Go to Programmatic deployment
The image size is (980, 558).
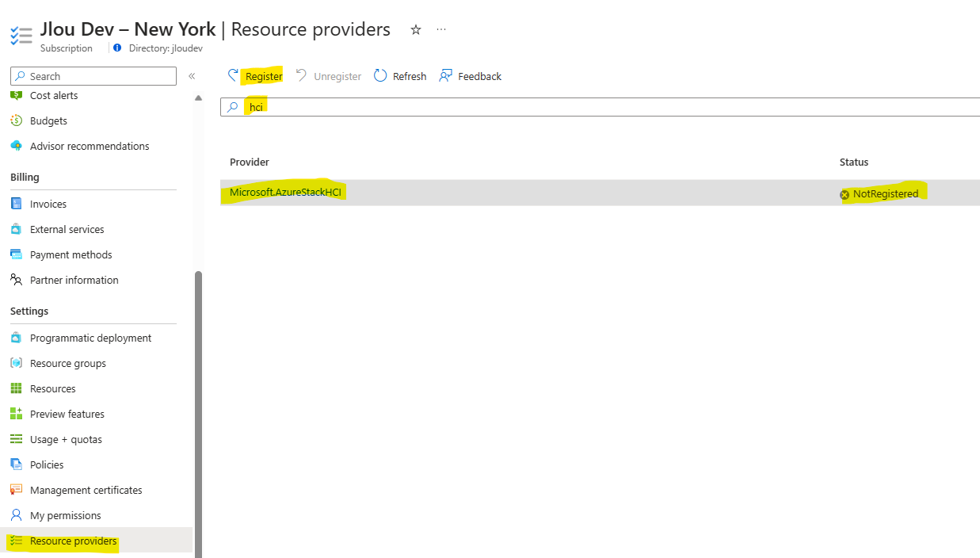[x=91, y=338]
